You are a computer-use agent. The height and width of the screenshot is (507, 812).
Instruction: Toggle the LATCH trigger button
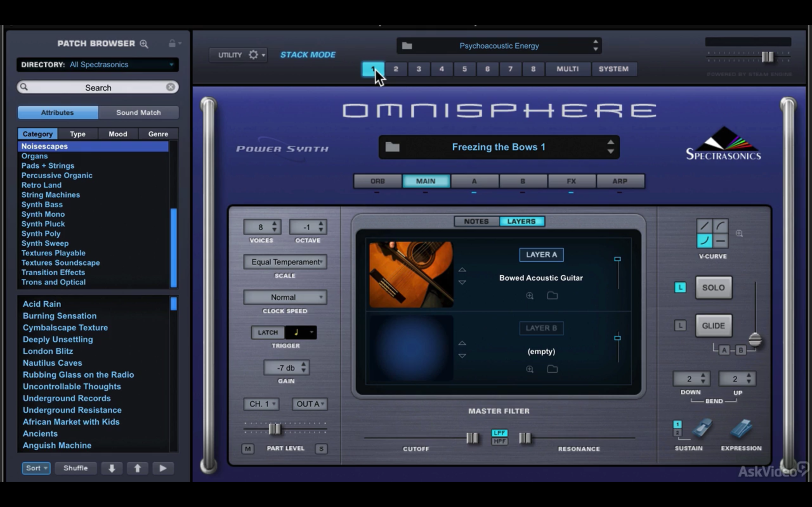tap(268, 332)
